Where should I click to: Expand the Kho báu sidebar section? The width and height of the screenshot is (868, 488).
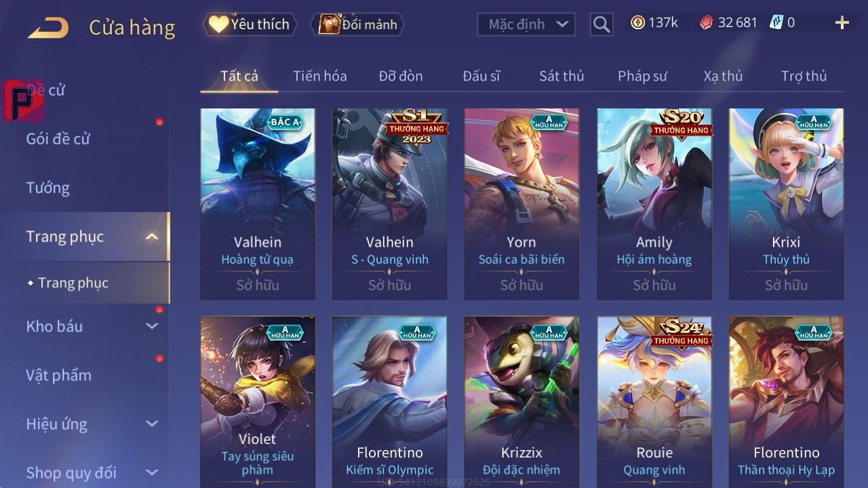click(x=152, y=326)
